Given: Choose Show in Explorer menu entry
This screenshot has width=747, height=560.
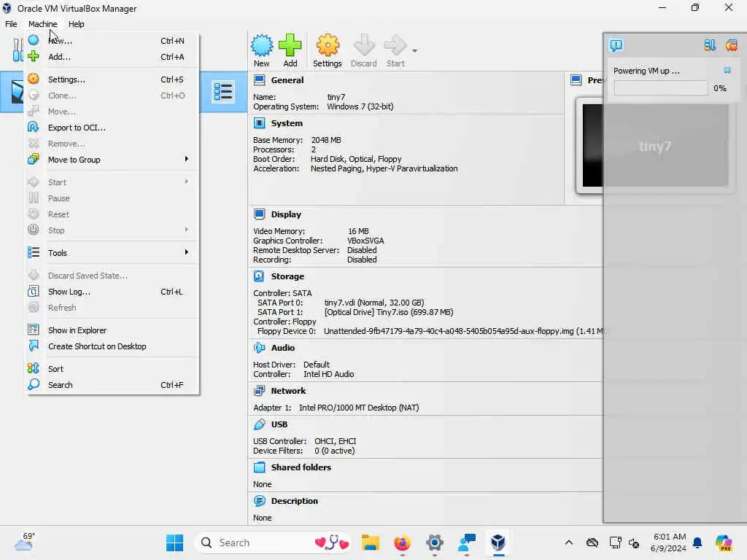Looking at the screenshot, I should click(x=112, y=330).
